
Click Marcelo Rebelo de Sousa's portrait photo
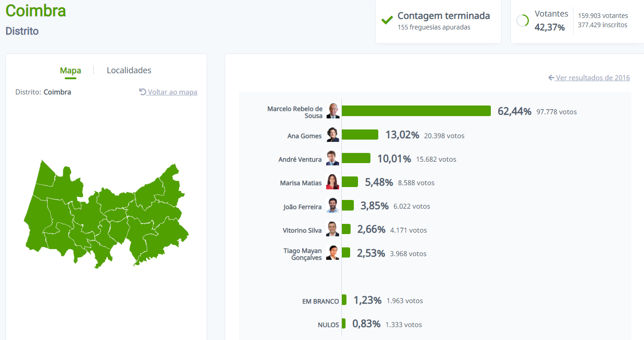pyautogui.click(x=333, y=111)
